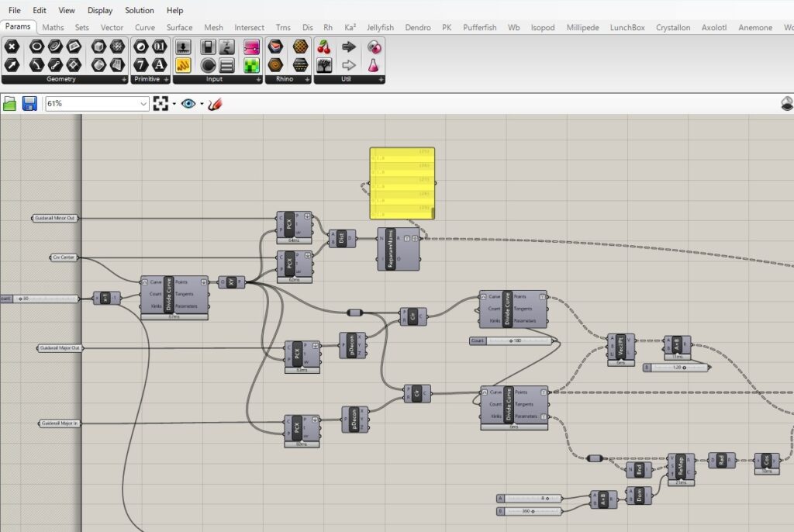Choose the Value List icon in Input
This screenshot has width=794, height=532.
point(226,65)
